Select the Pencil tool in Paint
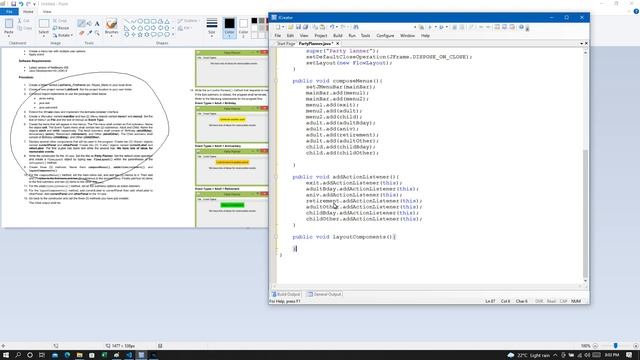 pyautogui.click(x=82, y=23)
